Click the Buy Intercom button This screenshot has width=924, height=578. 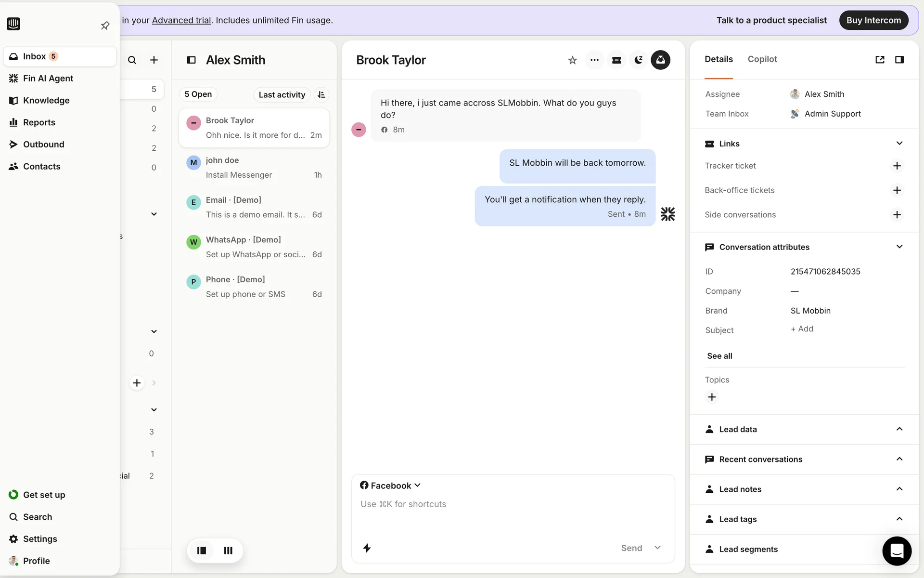[873, 20]
